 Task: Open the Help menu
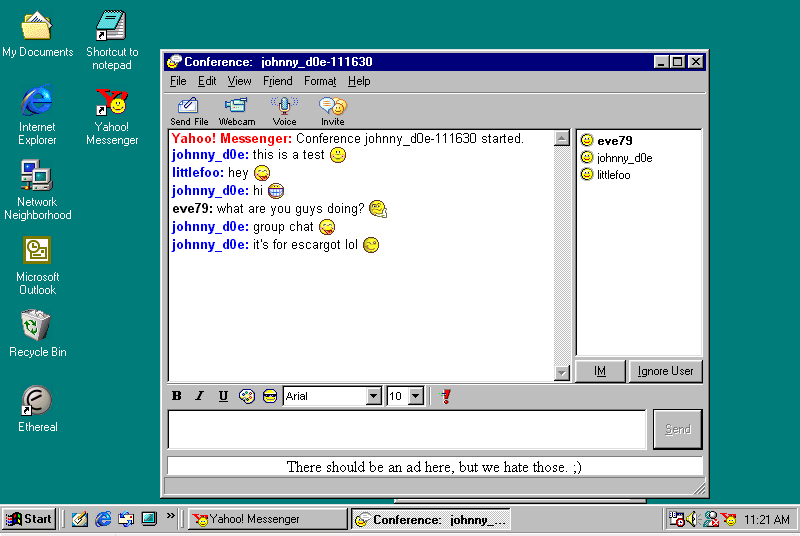[x=359, y=81]
